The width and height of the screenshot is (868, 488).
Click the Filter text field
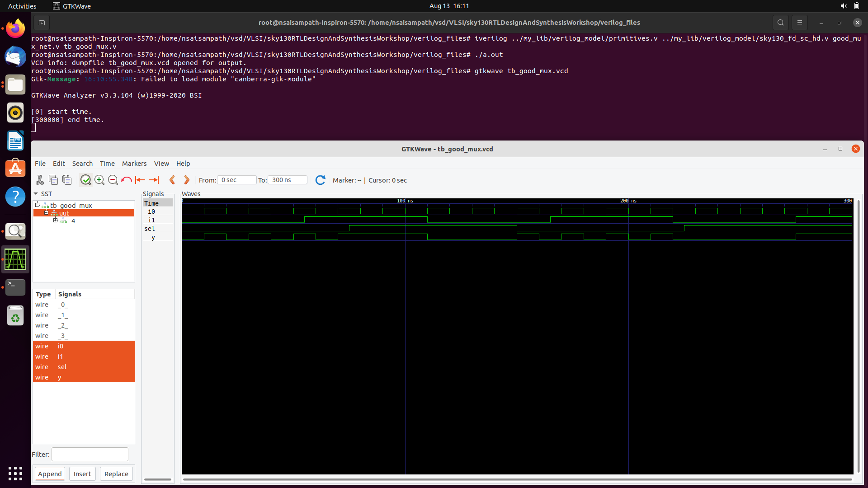(90, 454)
